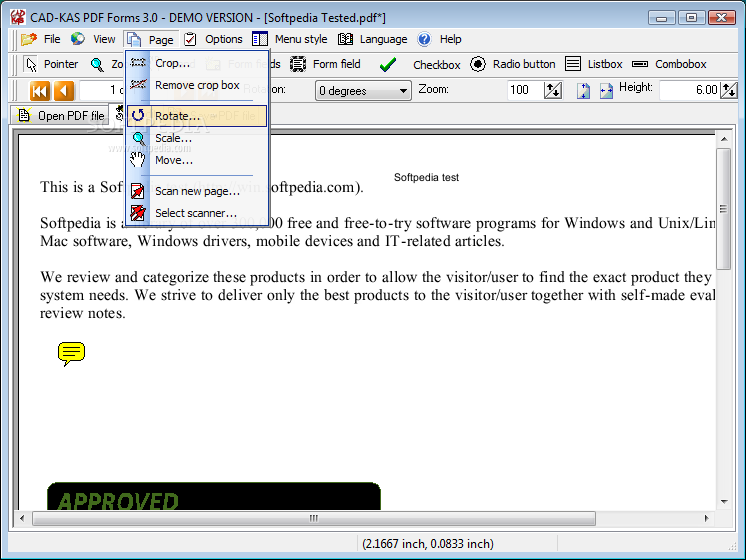
Task: Select the Zoom magnifier tool
Action: [x=97, y=65]
